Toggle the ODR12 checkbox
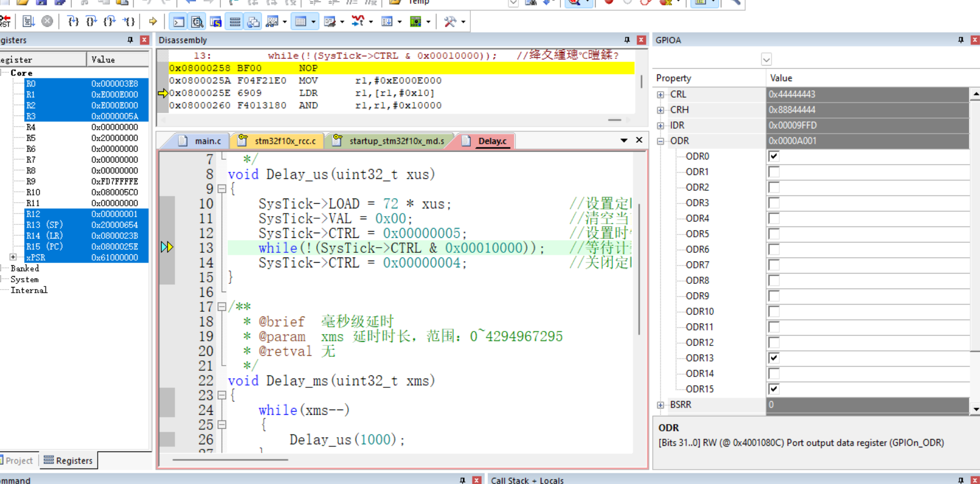Image resolution: width=980 pixels, height=484 pixels. [774, 342]
